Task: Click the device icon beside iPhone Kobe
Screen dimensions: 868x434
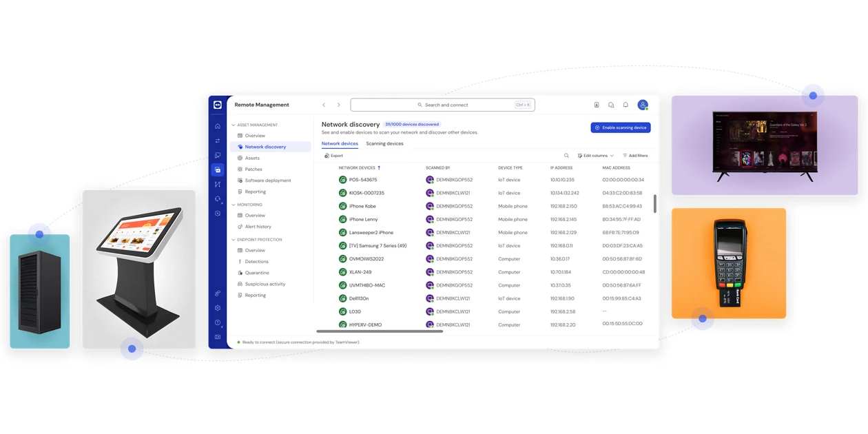Action: pos(342,206)
